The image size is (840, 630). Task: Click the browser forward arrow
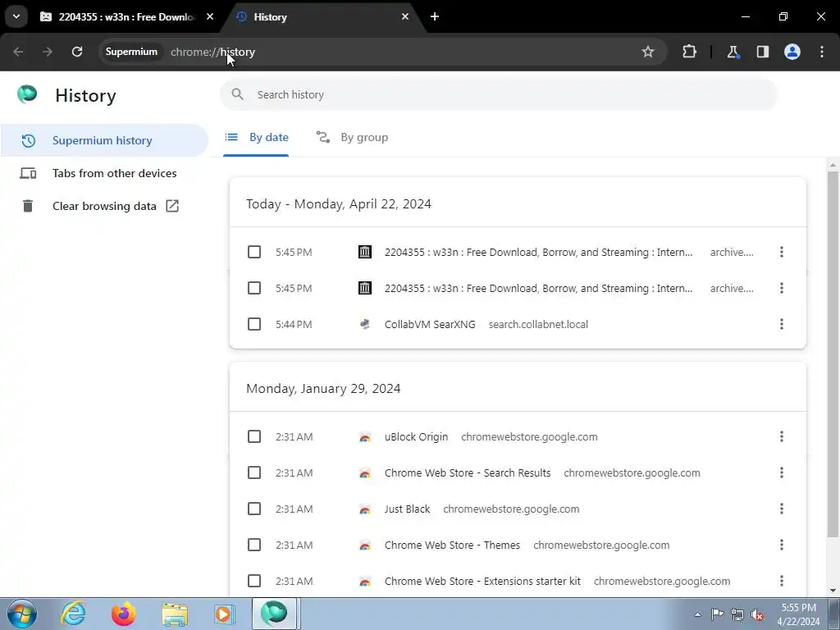(x=48, y=52)
